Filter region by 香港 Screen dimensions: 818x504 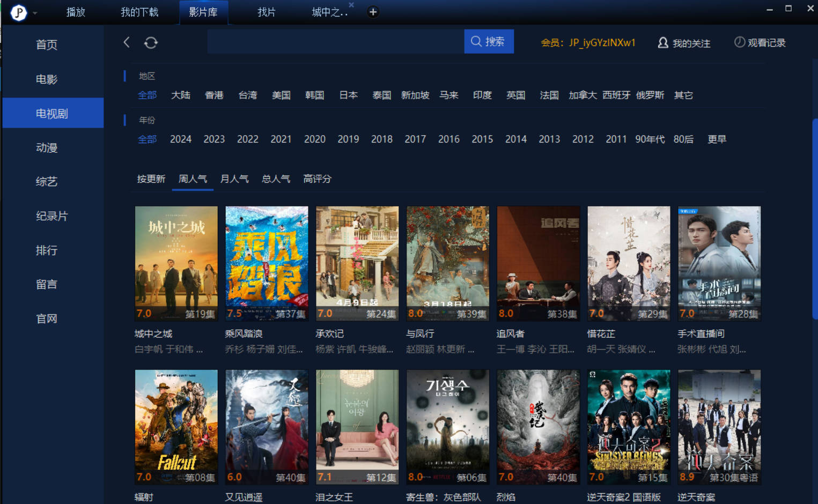[214, 95]
